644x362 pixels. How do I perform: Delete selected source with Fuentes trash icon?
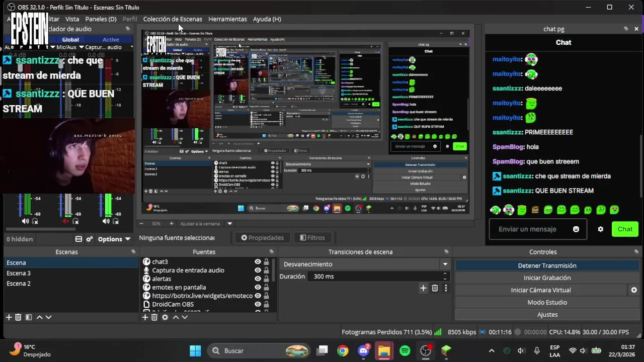tap(154, 317)
